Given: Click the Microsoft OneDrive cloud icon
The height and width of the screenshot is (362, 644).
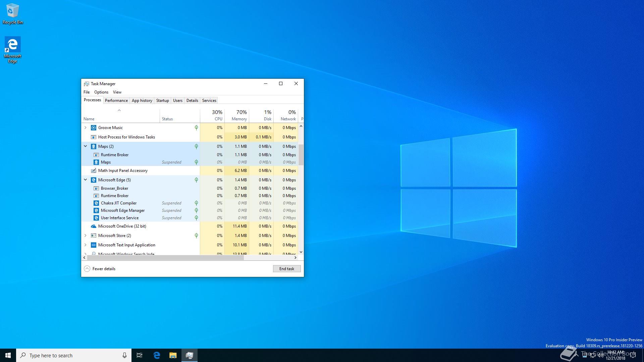Looking at the screenshot, I should 94,226.
